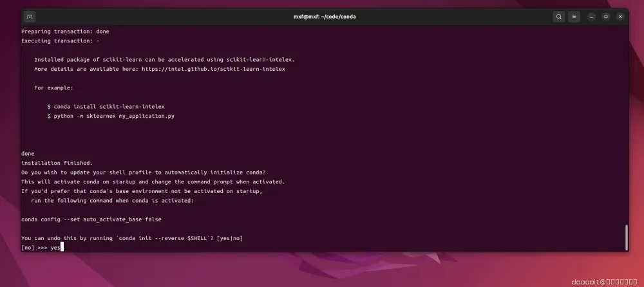Open the hamburger menu in title bar

pyautogui.click(x=574, y=17)
